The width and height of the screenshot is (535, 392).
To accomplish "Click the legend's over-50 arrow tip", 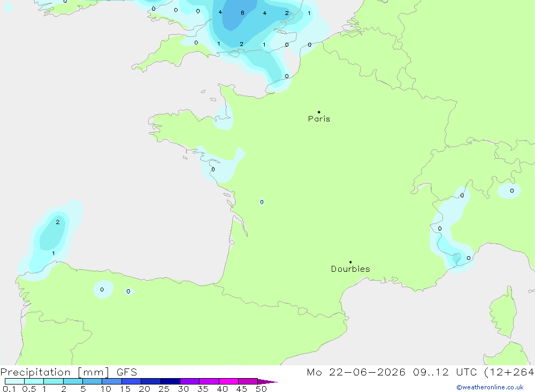I will coord(268,381).
